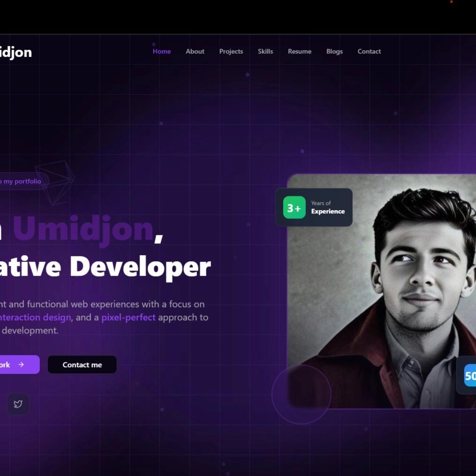
Task: Click the pixel-perfect highlighted text
Action: click(x=128, y=317)
